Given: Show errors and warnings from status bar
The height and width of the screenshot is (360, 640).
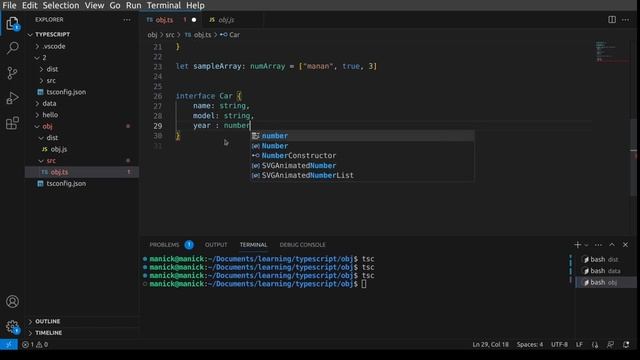Looking at the screenshot, I should (35, 344).
